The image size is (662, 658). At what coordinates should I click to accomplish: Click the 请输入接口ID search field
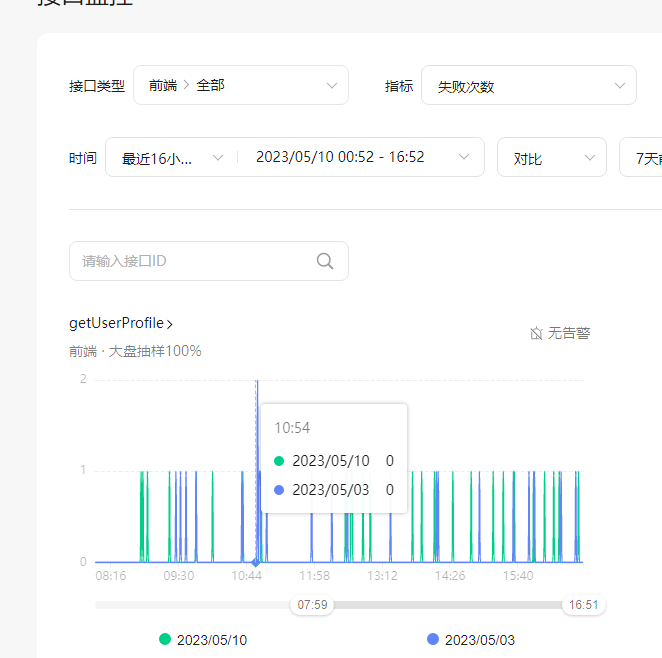tap(209, 261)
